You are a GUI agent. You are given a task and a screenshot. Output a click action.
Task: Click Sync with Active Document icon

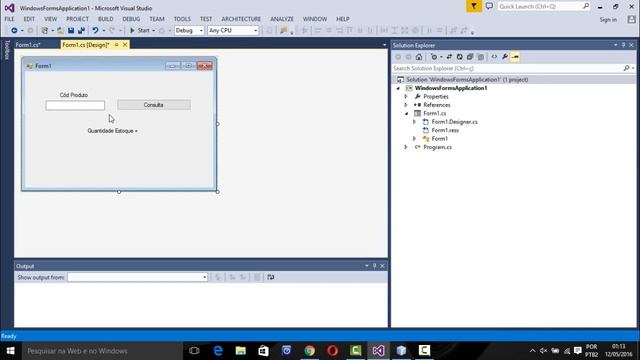click(449, 57)
